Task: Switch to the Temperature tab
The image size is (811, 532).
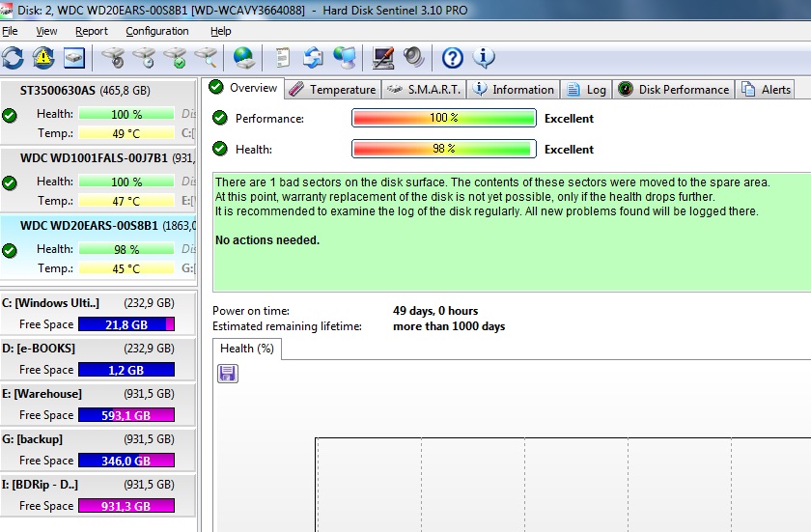Action: [332, 90]
